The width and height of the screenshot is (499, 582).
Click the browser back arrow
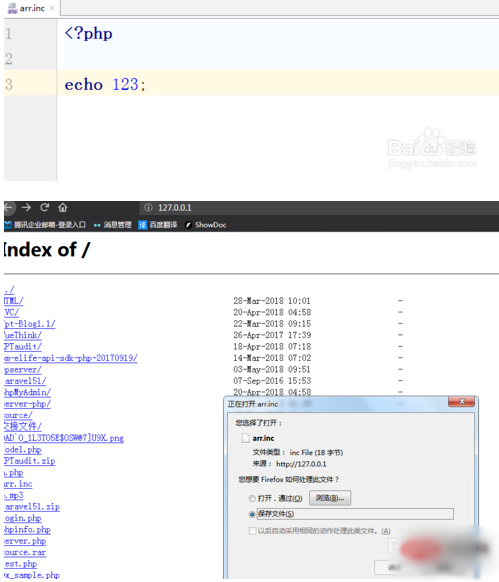8,207
